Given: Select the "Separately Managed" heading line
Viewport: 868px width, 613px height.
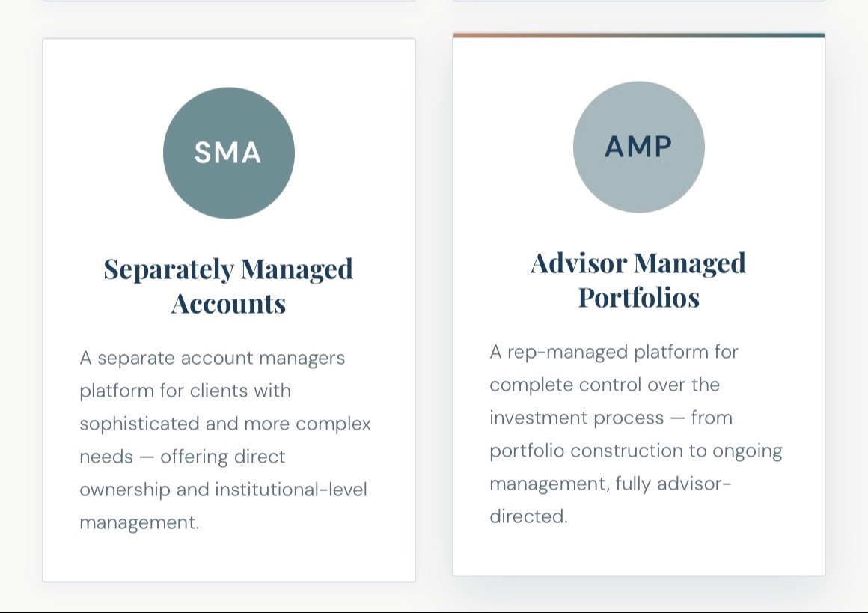Looking at the screenshot, I should (228, 269).
